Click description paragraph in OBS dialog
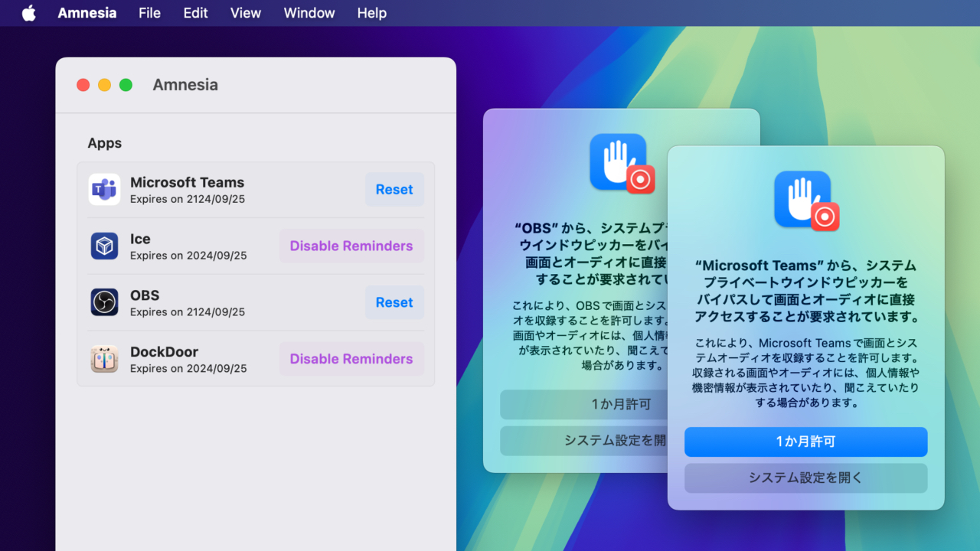 pyautogui.click(x=590, y=335)
